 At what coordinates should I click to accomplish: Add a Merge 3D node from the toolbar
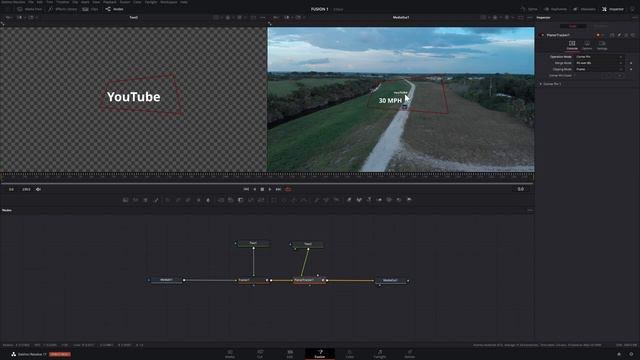[379, 200]
